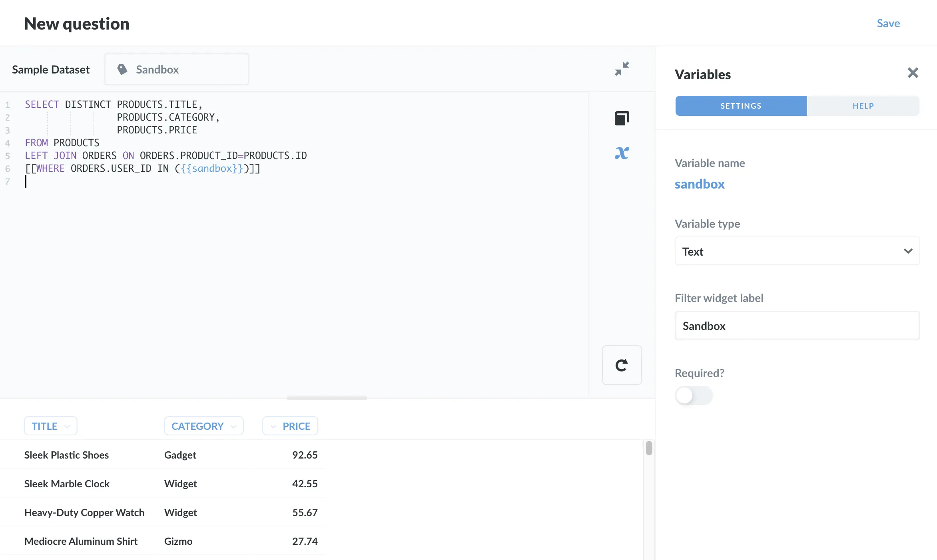Click the {{sandbox}} variable in the query
This screenshot has height=560, width=937.
(212, 169)
